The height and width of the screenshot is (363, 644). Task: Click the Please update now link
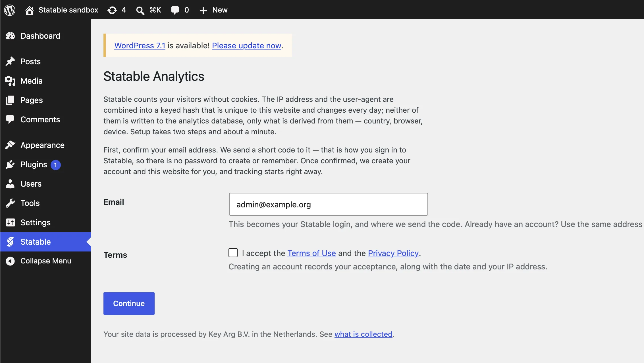click(247, 46)
